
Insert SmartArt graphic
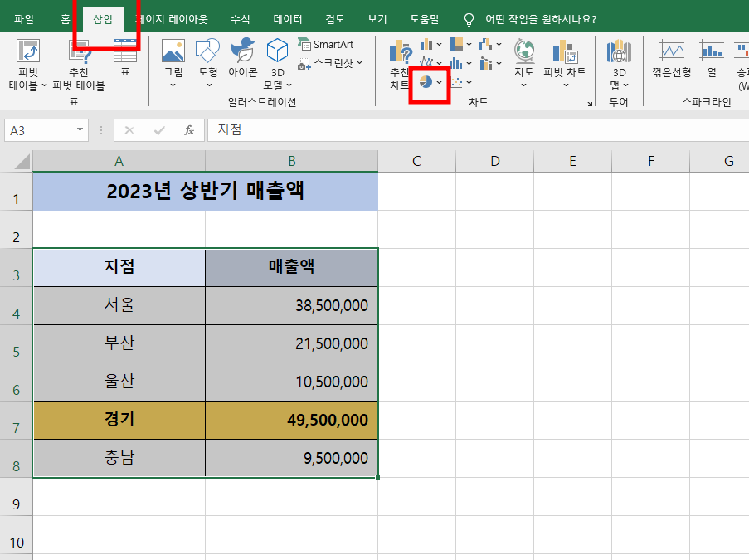(326, 45)
